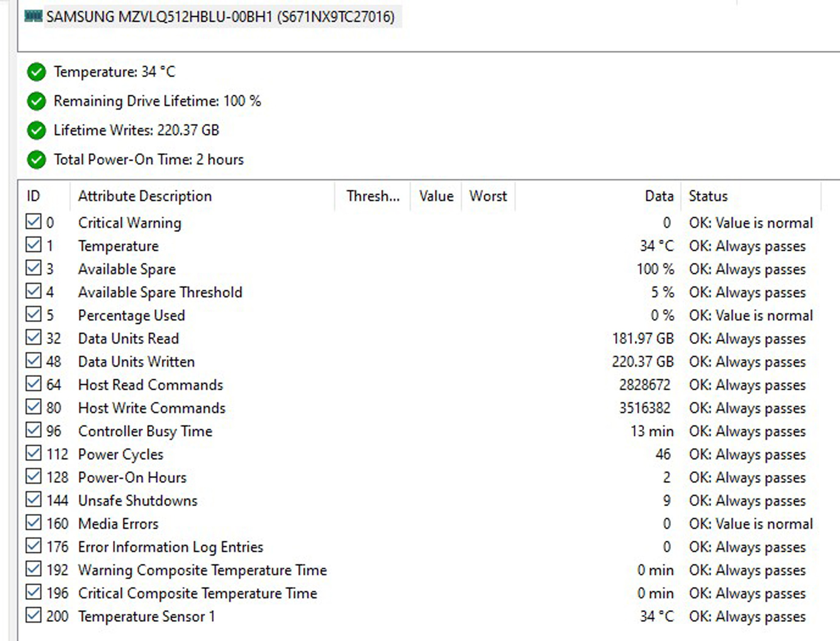Click the Remaining Drive Lifetime: 100 % text
Viewport: 840px width, 641px height.
coord(157,101)
